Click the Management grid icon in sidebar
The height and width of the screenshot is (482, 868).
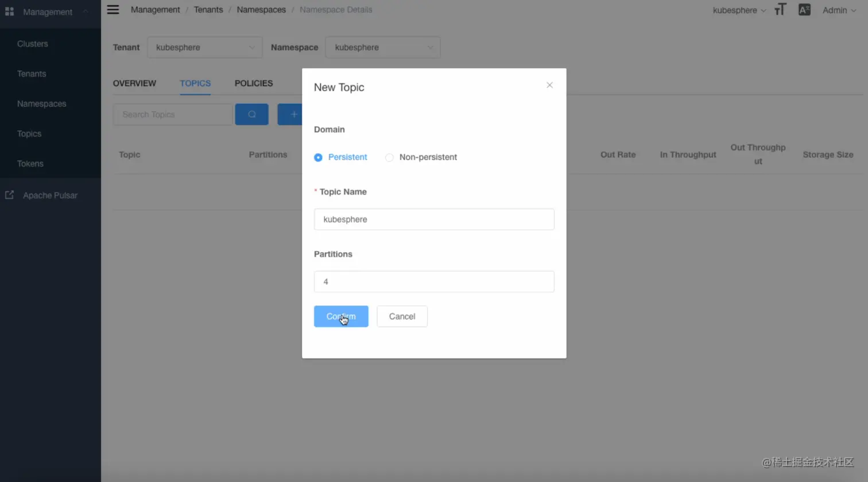(9, 11)
